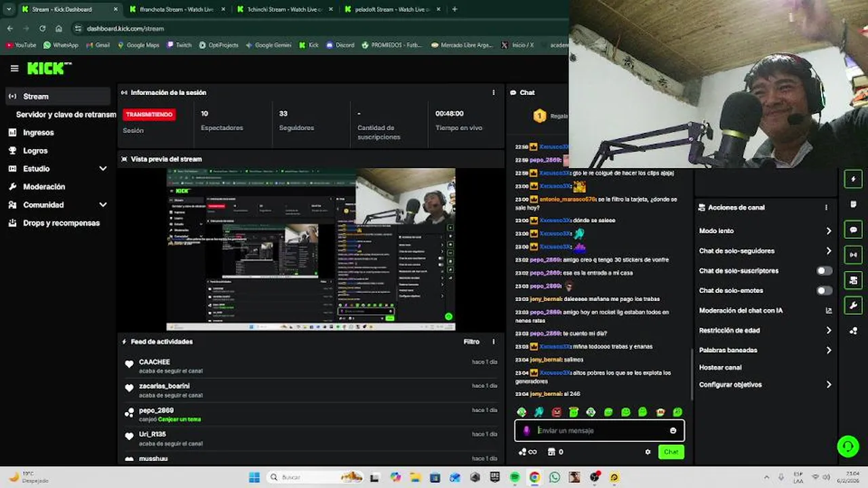Switch to Tchinchi Stream browser tab

point(285,9)
